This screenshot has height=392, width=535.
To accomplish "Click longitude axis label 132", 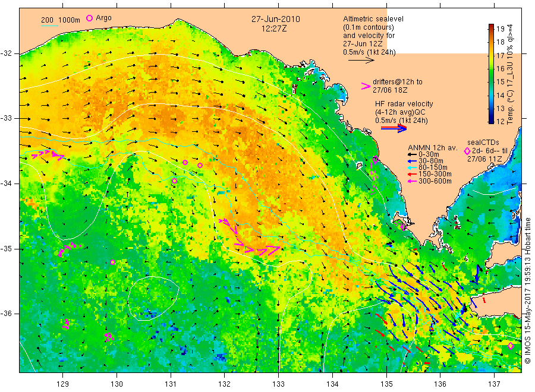I will pos(225,384).
